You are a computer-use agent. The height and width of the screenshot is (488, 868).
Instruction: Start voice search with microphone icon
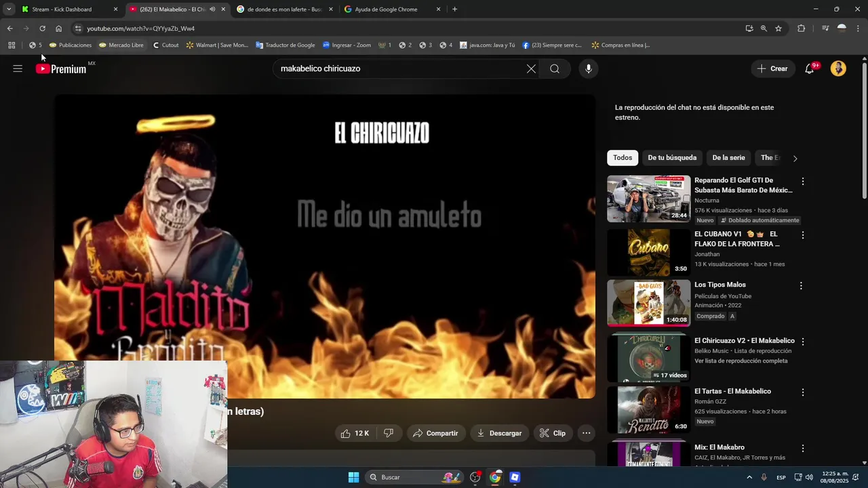(589, 68)
